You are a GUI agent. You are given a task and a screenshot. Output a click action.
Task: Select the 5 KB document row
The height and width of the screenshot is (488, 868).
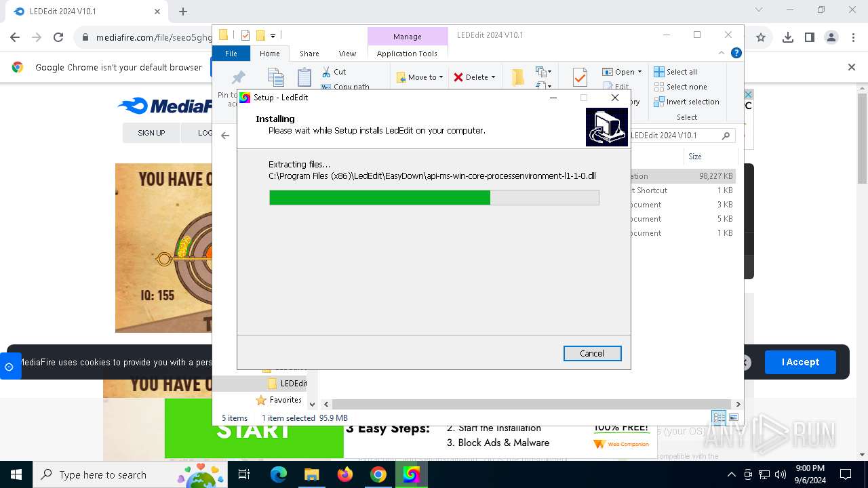683,219
